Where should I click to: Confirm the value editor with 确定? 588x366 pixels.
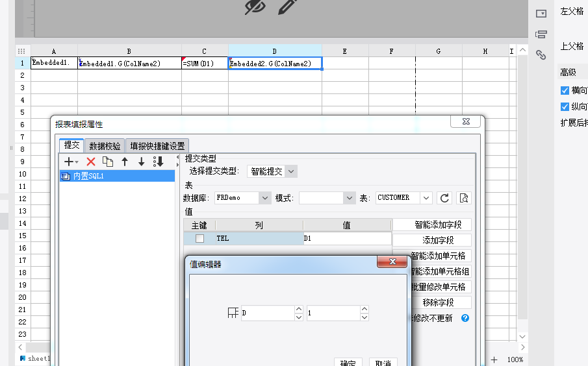click(x=348, y=362)
